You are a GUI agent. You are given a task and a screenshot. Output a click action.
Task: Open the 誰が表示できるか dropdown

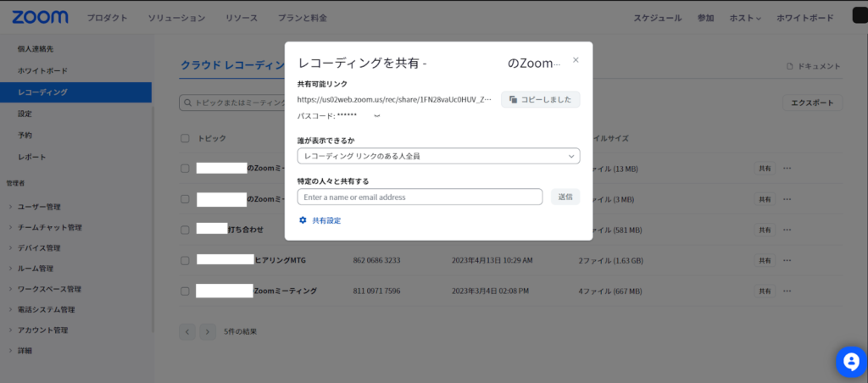click(438, 156)
